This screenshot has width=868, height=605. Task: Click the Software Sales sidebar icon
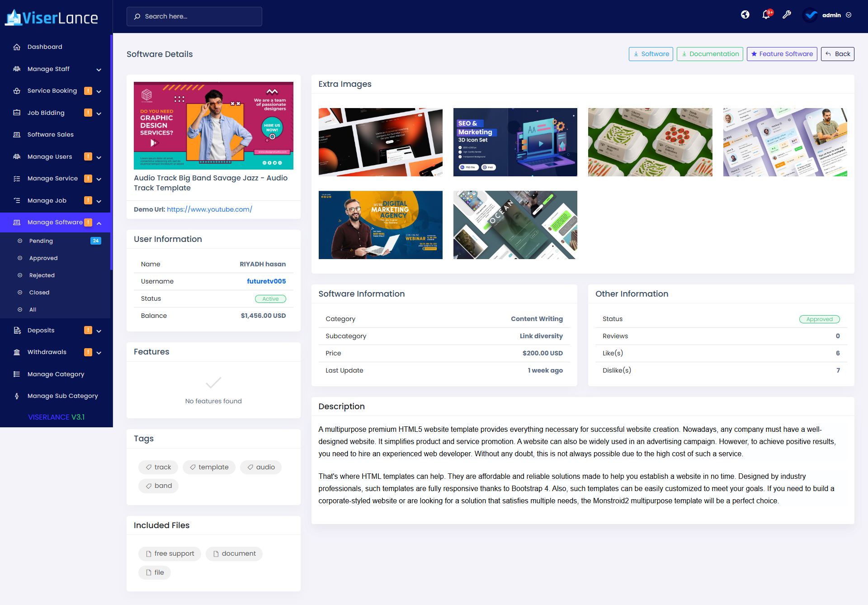click(x=17, y=135)
